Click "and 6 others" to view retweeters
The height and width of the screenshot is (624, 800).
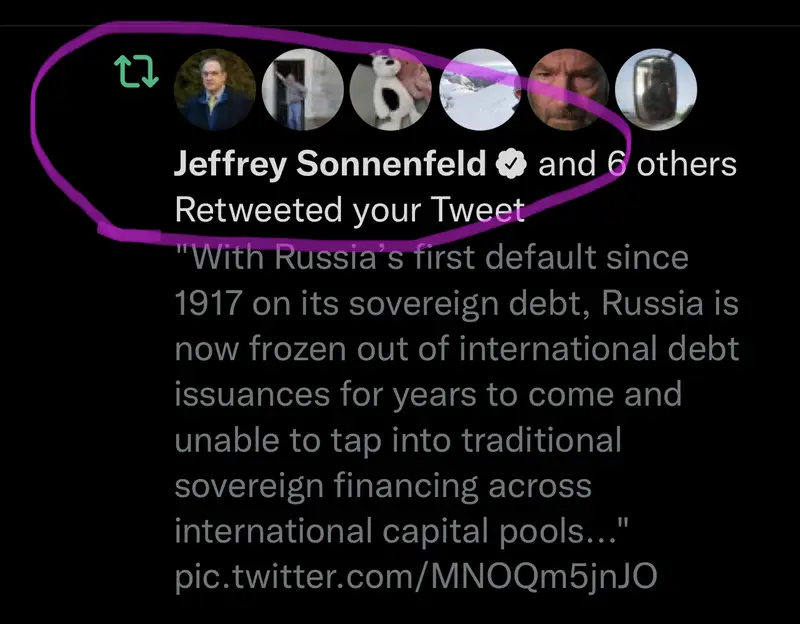638,164
